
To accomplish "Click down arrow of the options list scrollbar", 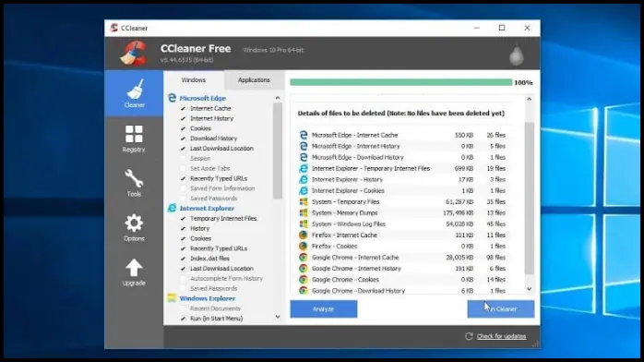I will click(x=278, y=317).
